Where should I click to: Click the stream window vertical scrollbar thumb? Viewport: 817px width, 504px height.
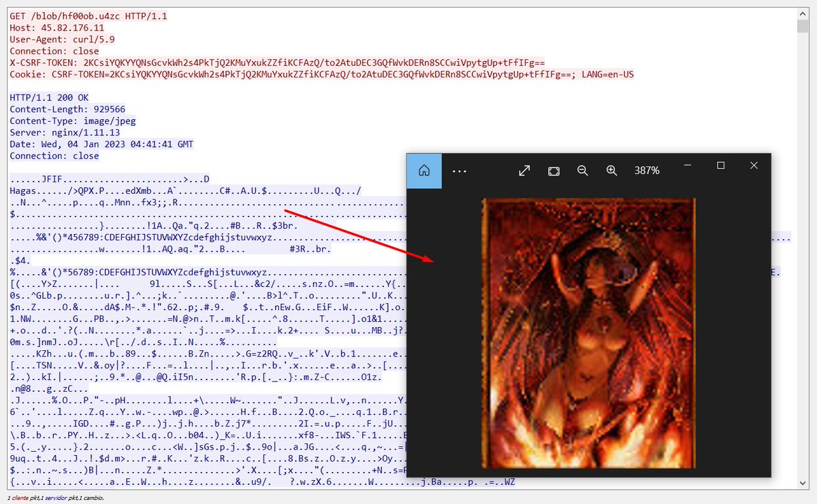(803, 26)
